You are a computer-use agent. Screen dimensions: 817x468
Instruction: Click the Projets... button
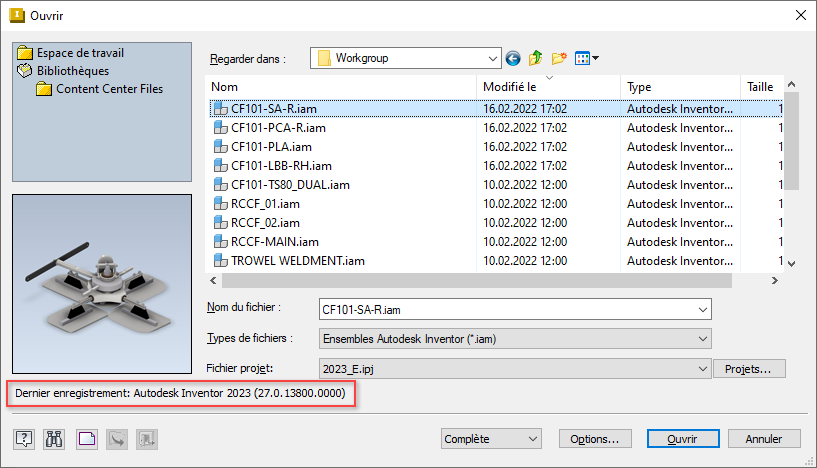pyautogui.click(x=749, y=369)
